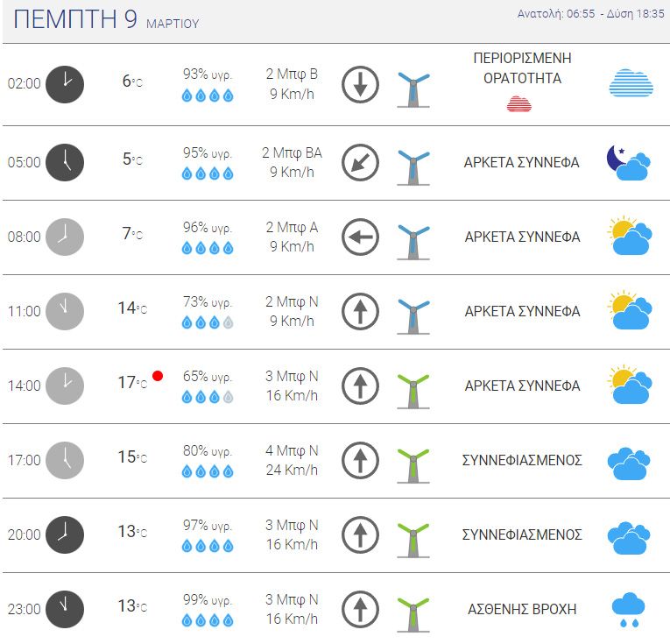Click the sun and cloud icon at 08:00
This screenshot has width=670, height=644.
[630, 236]
